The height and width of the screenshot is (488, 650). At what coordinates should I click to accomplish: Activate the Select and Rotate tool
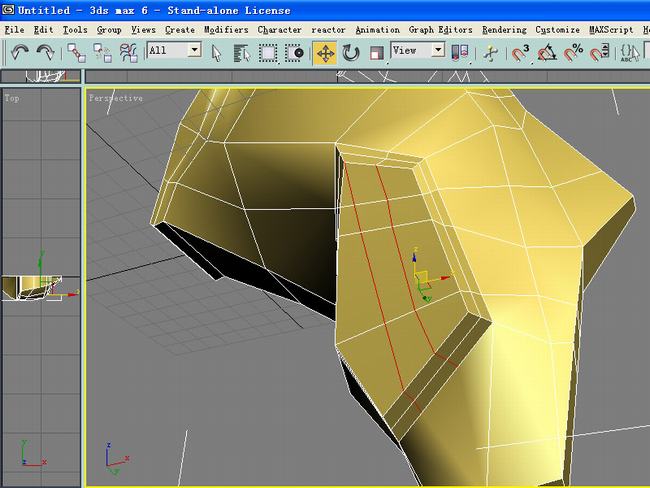point(351,53)
